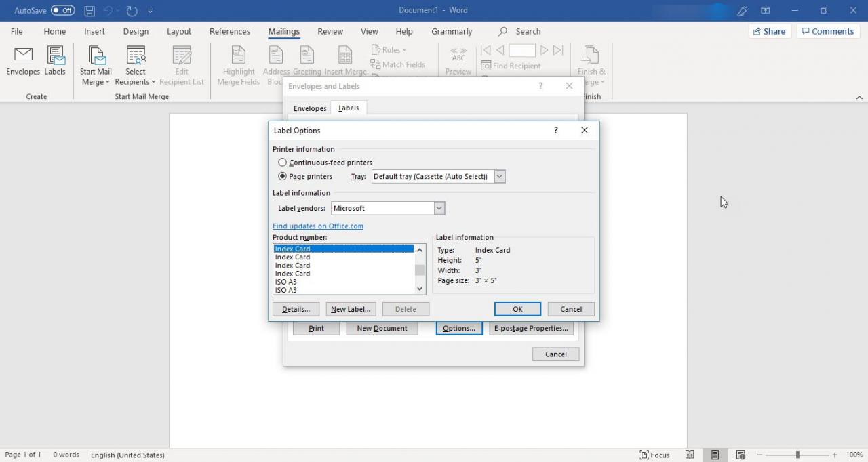
Task: Open the Comments pane button
Action: (x=828, y=31)
